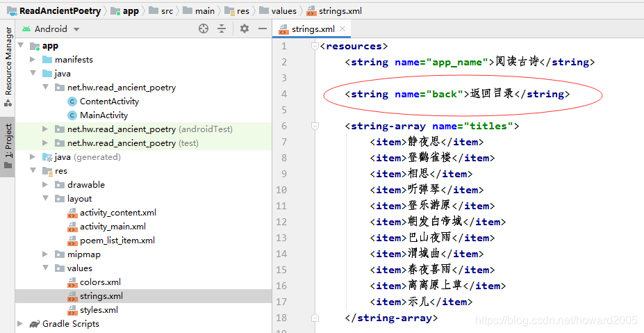
Task: Click the manifests folder icon
Action: pos(47,60)
